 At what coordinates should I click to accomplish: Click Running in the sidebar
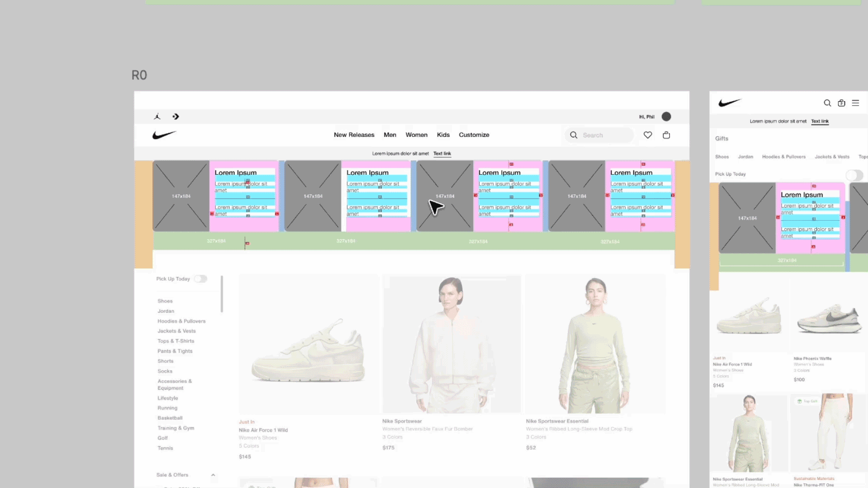(168, 408)
